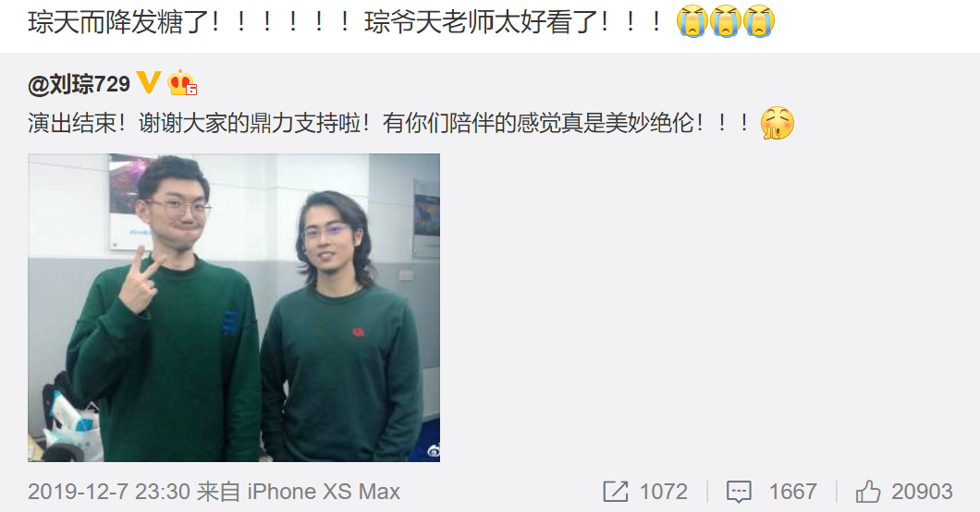
Task: Open comments with the speech bubble icon
Action: pyautogui.click(x=739, y=492)
